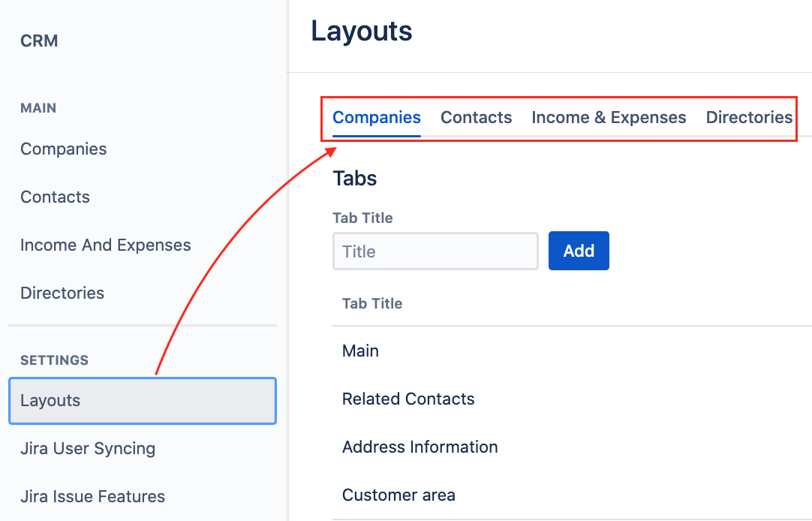The image size is (812, 521).
Task: Open Income And Expenses sidebar item
Action: click(x=106, y=245)
